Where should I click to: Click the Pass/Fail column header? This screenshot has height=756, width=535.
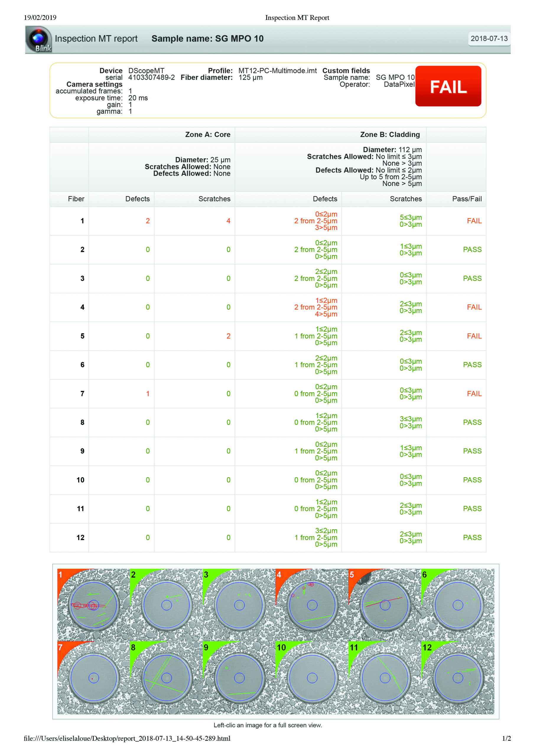[466, 199]
